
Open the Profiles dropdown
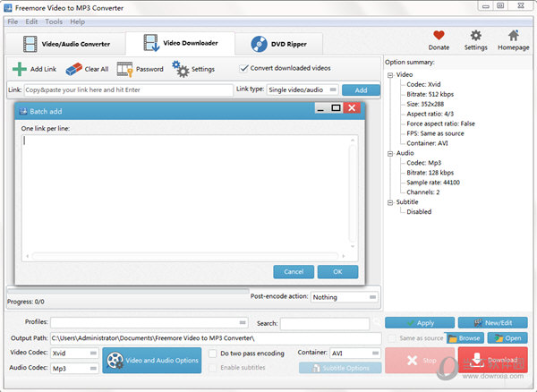point(149,322)
